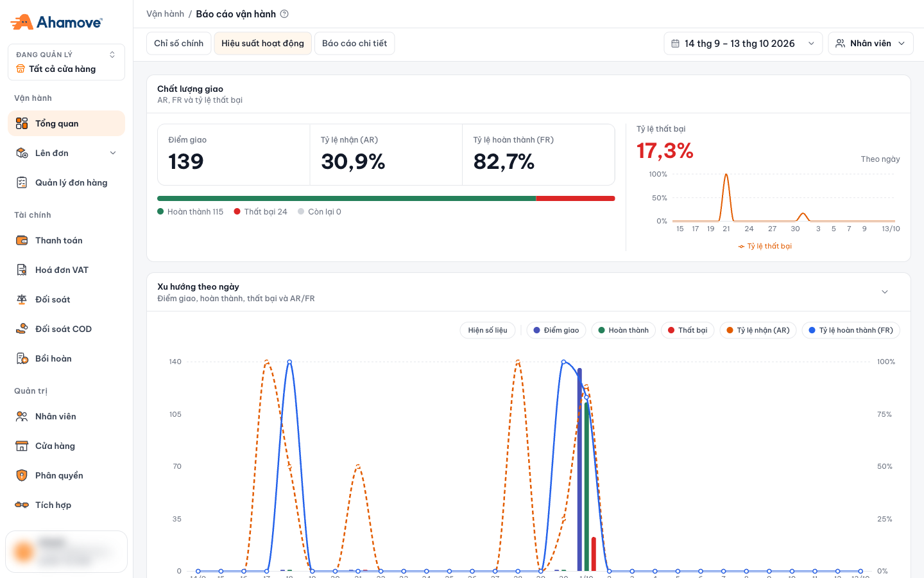Viewport: 924px width, 578px height.
Task: Expand the Lên đơn submenu chevron
Action: tap(113, 153)
